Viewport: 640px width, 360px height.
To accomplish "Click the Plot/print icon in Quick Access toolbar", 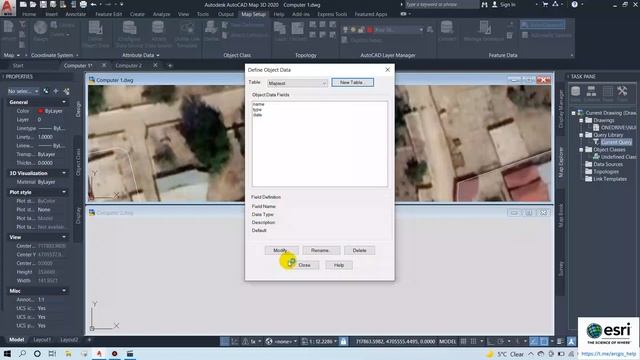I will (83, 4).
